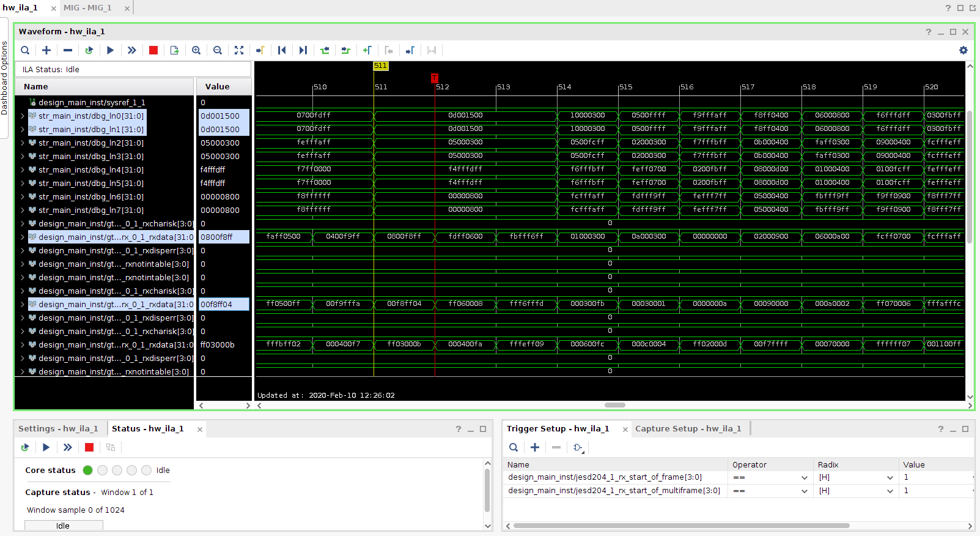
Task: Click Zoom In in the waveform toolbar
Action: 196,50
